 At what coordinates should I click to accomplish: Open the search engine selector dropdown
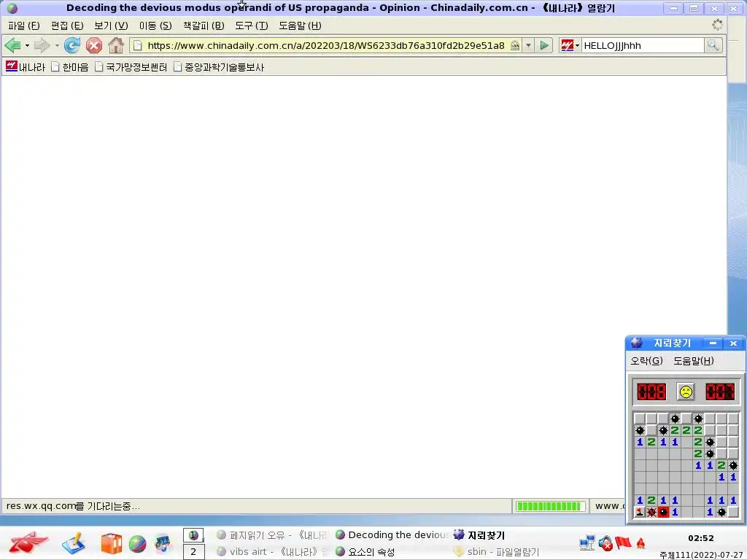[x=578, y=46]
